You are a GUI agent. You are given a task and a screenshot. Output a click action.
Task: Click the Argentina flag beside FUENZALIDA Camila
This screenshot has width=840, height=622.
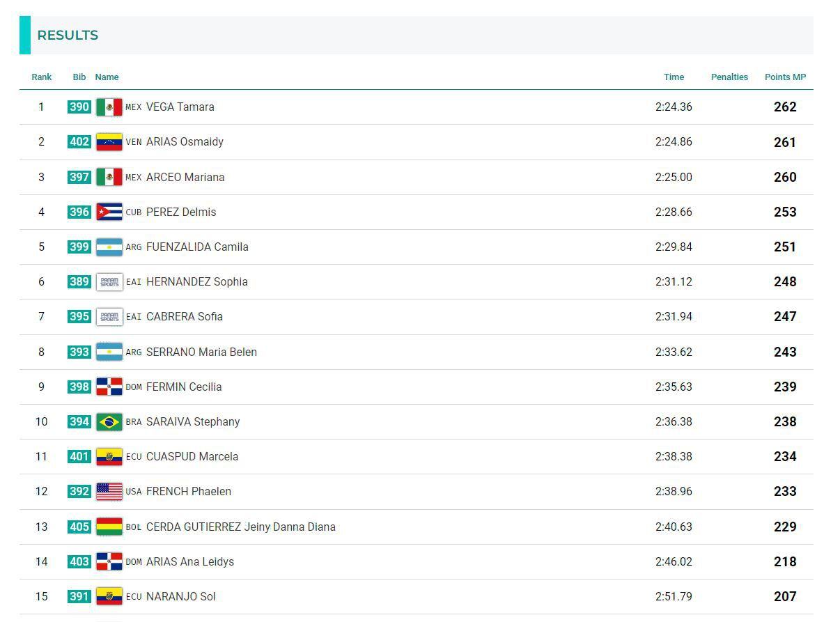point(109,247)
